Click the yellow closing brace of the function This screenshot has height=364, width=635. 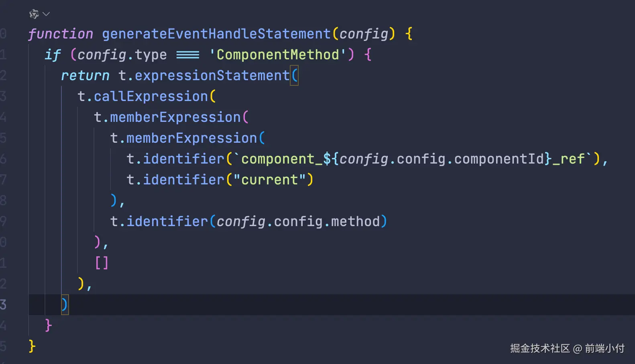tap(32, 346)
